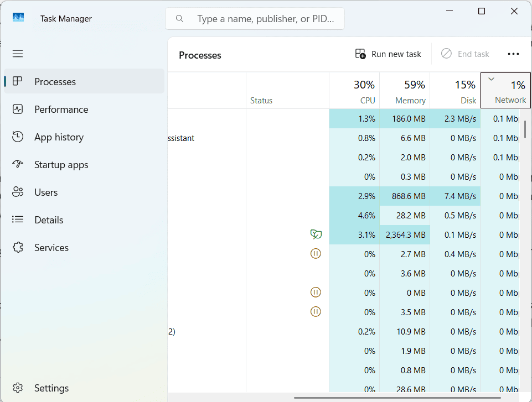Click the 3.1% CPU cell
This screenshot has height=402, width=532.
tap(354, 234)
